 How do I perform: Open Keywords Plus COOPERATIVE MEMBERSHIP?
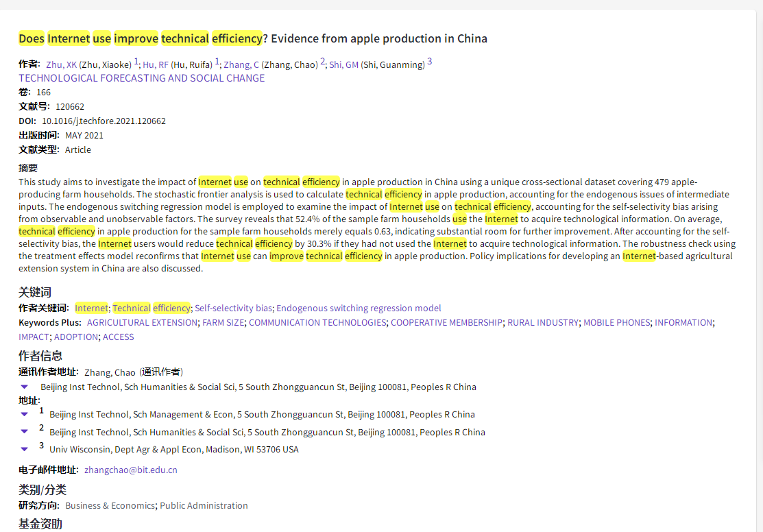(447, 322)
